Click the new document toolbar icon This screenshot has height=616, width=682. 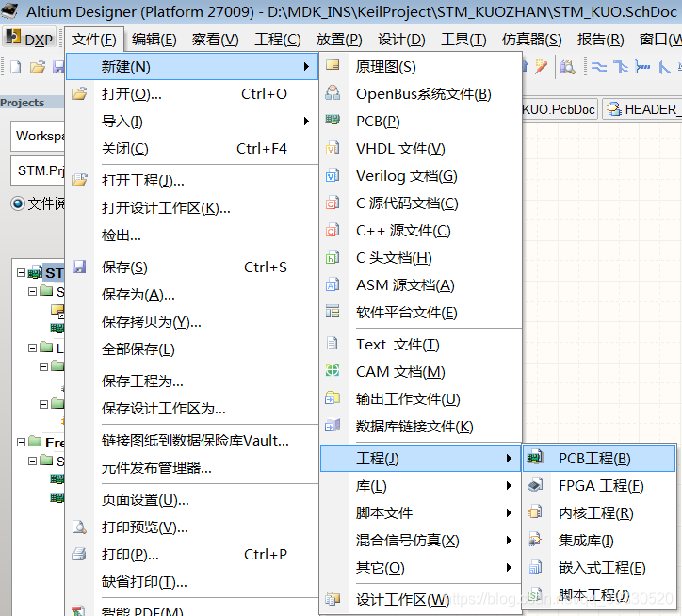click(x=16, y=67)
